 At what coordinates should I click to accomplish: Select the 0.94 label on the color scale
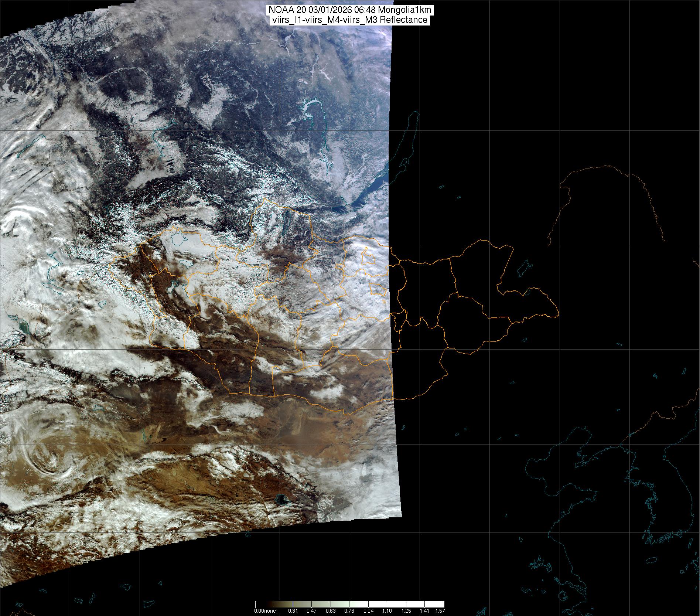[x=368, y=611]
